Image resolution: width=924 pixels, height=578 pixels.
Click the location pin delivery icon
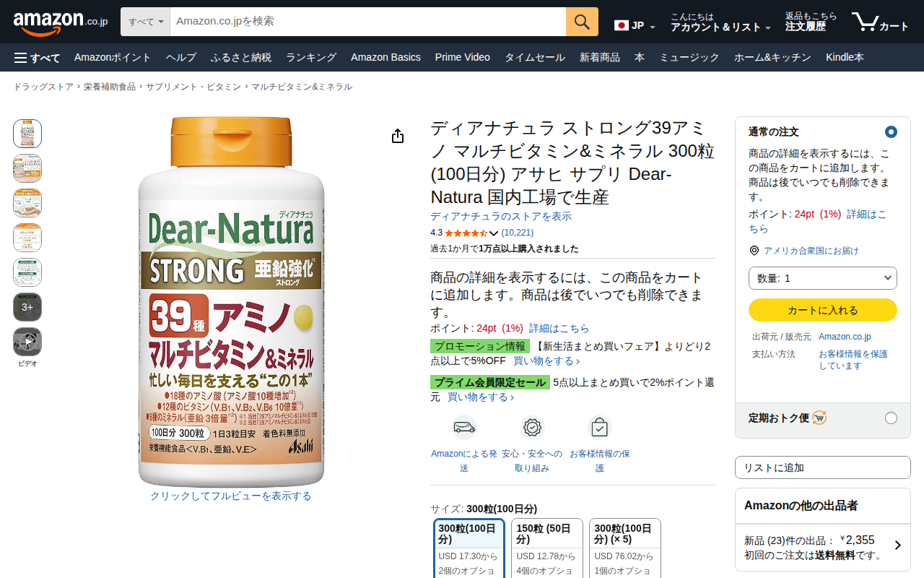coord(754,251)
